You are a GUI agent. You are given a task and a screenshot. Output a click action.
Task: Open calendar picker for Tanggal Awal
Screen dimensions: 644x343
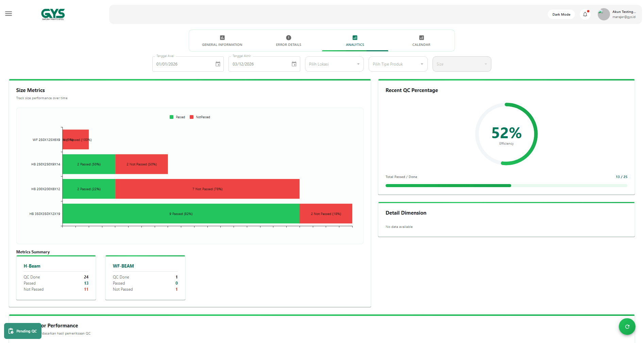tap(218, 64)
